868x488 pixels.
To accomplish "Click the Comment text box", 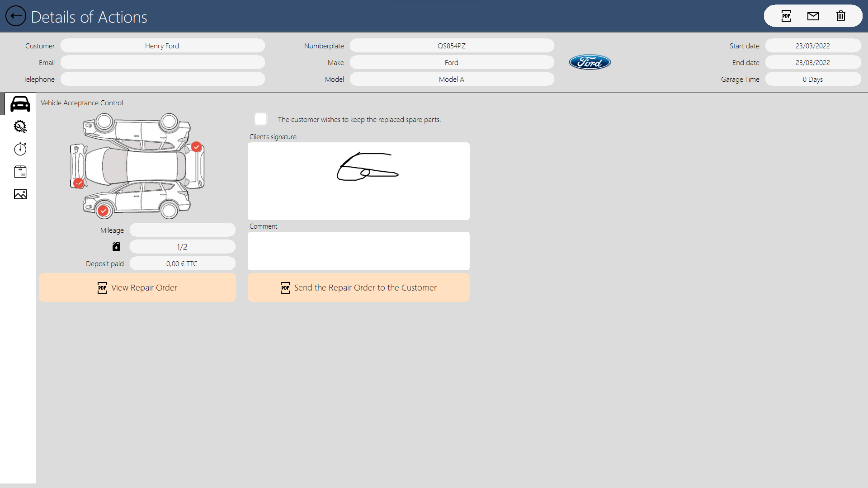I will click(359, 251).
